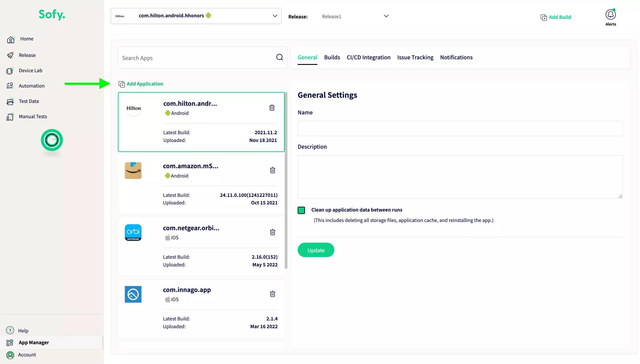
Task: Delete the com.amazon.mS... app
Action: pyautogui.click(x=272, y=170)
